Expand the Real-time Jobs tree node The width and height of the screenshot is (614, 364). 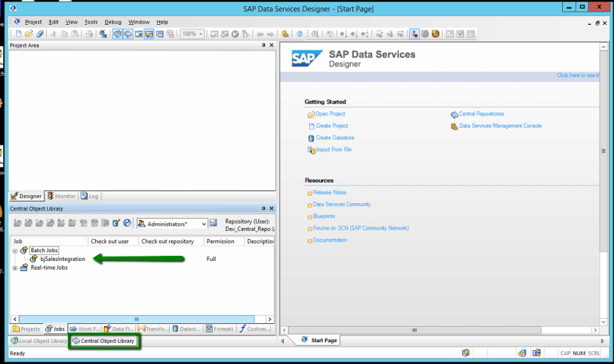coord(15,268)
